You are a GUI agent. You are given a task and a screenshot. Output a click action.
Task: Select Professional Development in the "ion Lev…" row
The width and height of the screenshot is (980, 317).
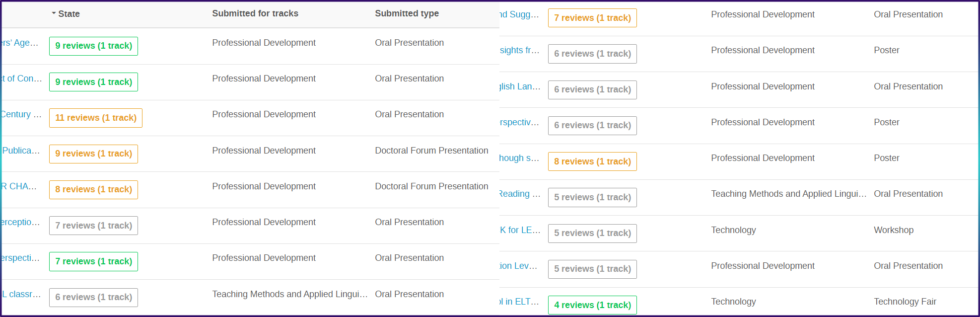tap(763, 266)
